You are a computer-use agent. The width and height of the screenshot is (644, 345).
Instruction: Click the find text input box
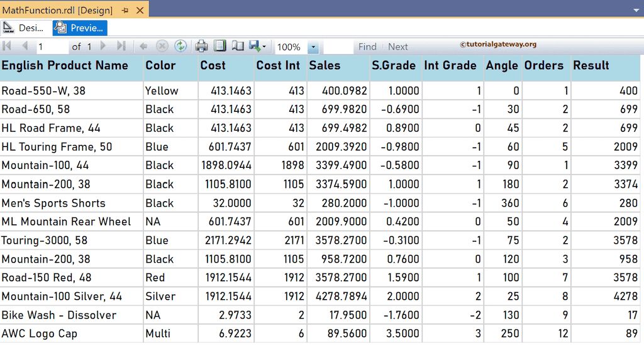[x=338, y=47]
